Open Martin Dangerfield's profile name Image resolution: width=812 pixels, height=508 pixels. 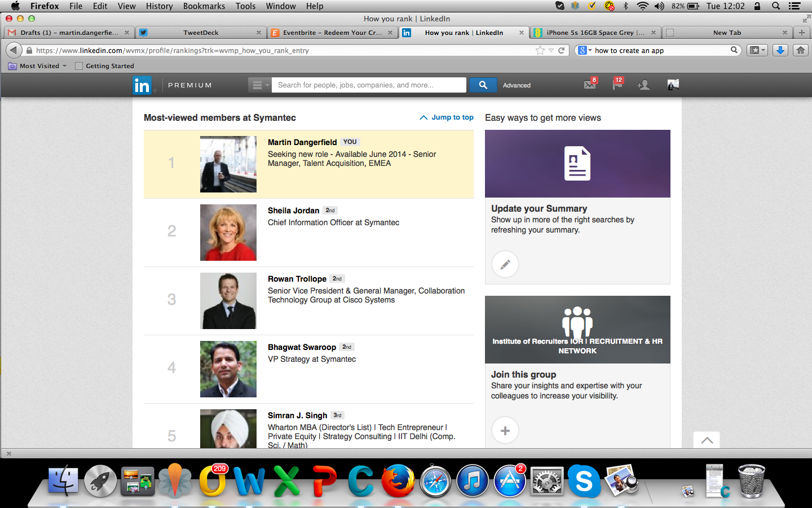pyautogui.click(x=302, y=142)
